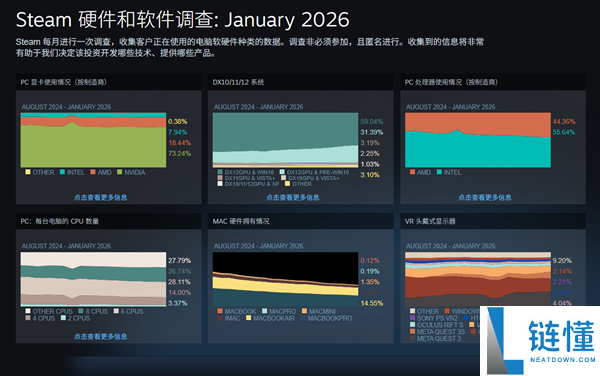600x376 pixels.
Task: Click the OTHER swatch in graphics card legend
Action: point(28,172)
